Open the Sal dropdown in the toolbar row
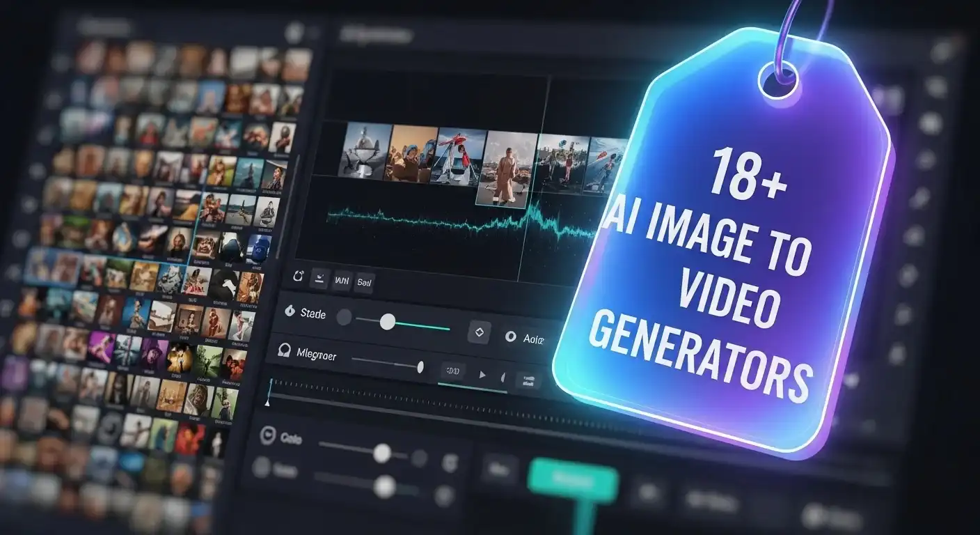Screen dimensions: 980x535 (x=365, y=281)
